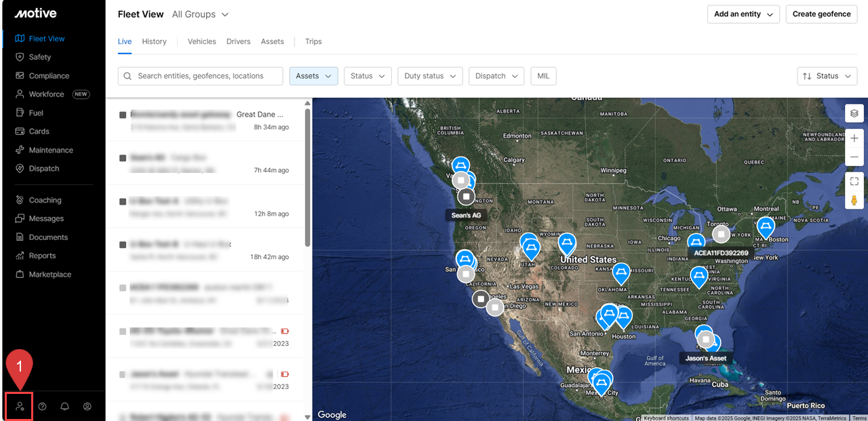Open the admin settings icon in bottom bar
Viewport: 868px width, 421px height.
20,406
